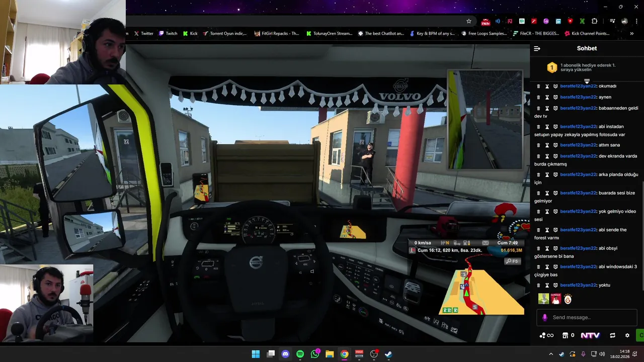Click the F5 map zoom button in game
This screenshot has width=644, height=362.
[x=513, y=261]
